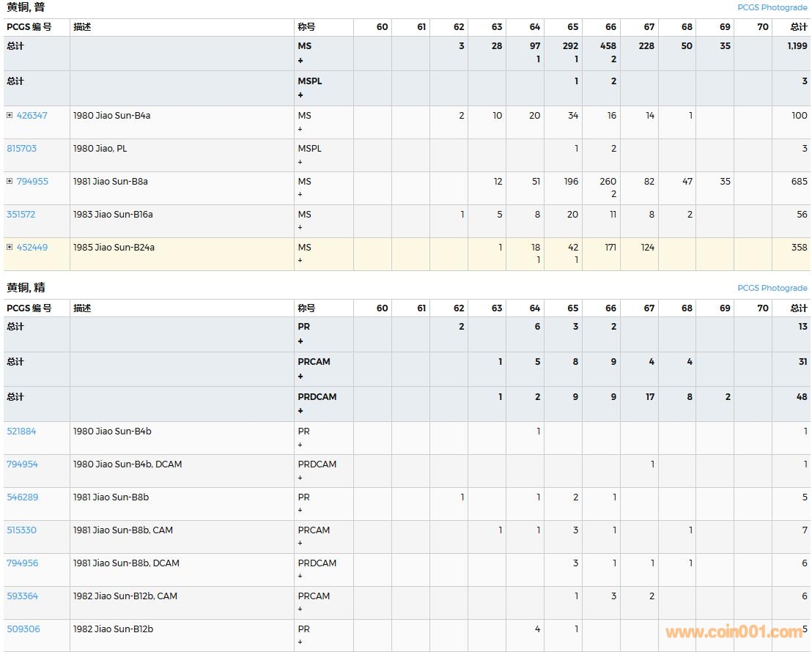Open the 794956 PCGS number link
Screen dimensions: 812x652
pos(22,563)
